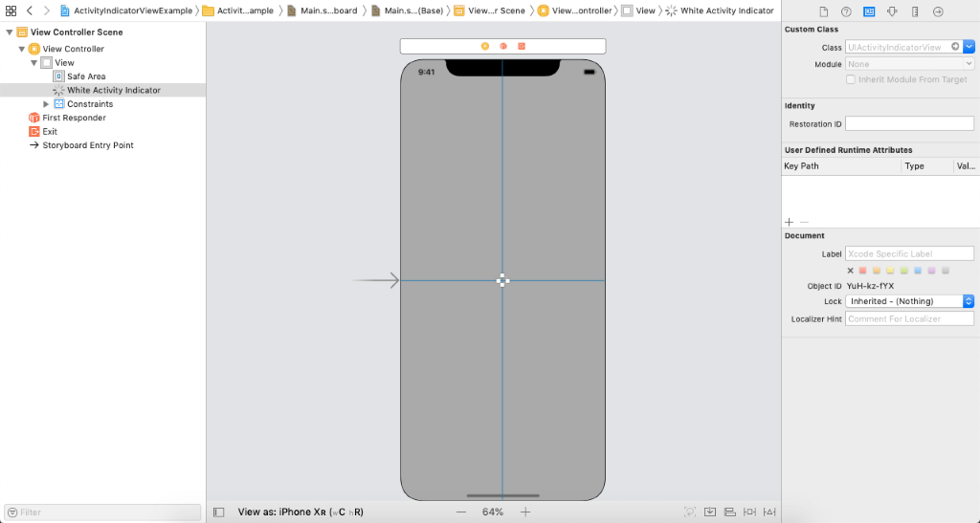Zoom out the canvas with minus

(x=461, y=512)
